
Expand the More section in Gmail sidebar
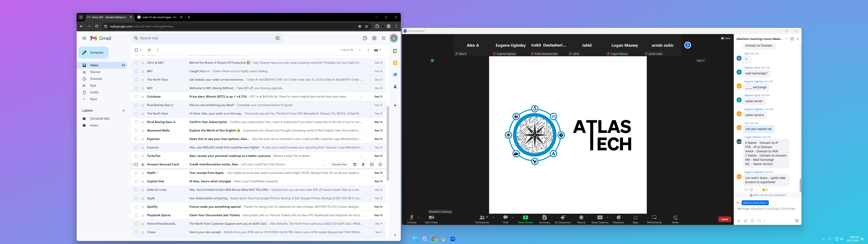pos(93,99)
